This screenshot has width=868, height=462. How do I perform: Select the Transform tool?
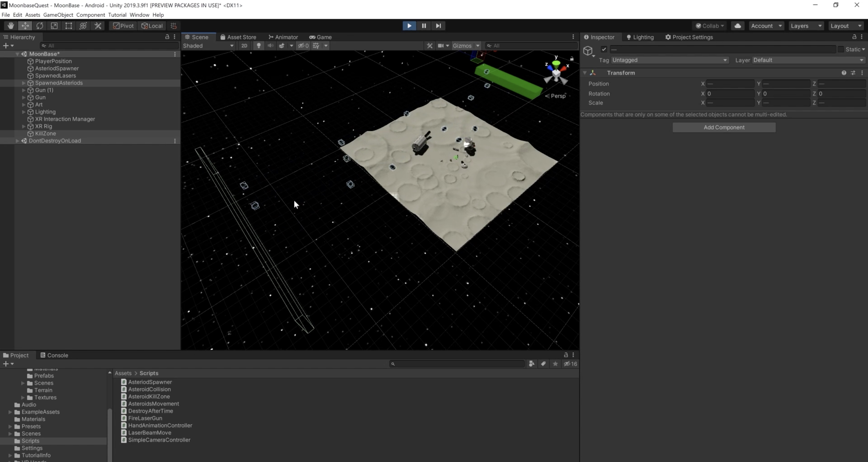83,26
